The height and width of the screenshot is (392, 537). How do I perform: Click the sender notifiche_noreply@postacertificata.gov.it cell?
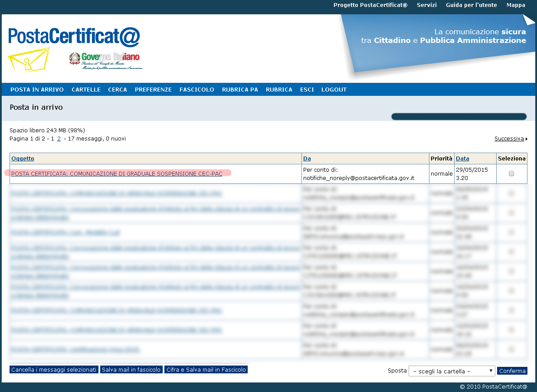pyautogui.click(x=365, y=174)
